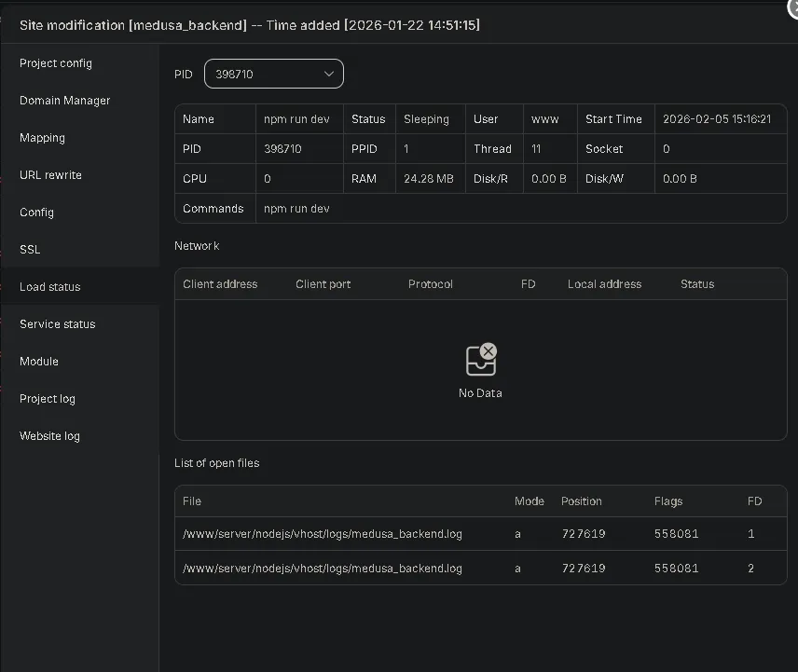
Task: Switch to Domain Manager section
Action: (x=65, y=101)
